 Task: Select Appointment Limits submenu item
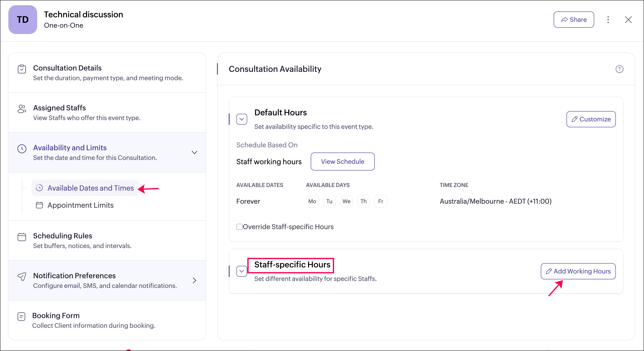pyautogui.click(x=80, y=205)
